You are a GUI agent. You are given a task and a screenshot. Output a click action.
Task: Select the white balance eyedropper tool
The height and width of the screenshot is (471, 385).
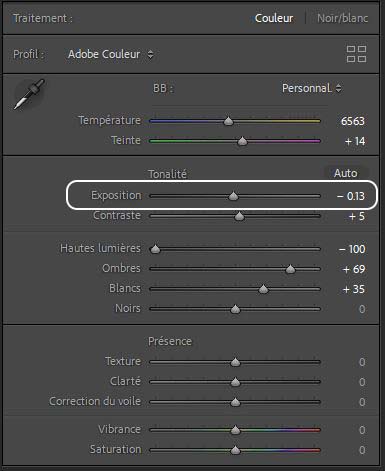click(29, 94)
